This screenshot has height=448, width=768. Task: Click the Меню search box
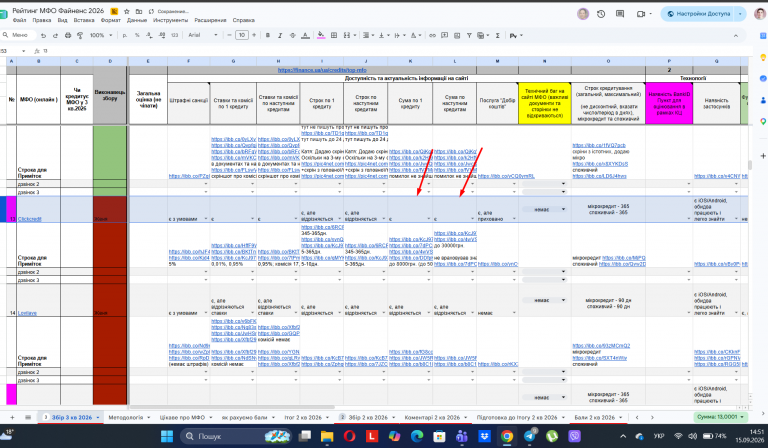click(20, 35)
